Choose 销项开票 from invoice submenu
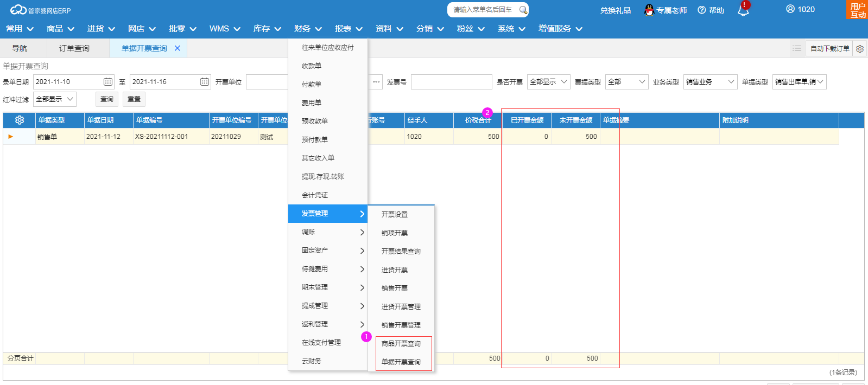Image resolution: width=868 pixels, height=385 pixels. click(x=395, y=233)
